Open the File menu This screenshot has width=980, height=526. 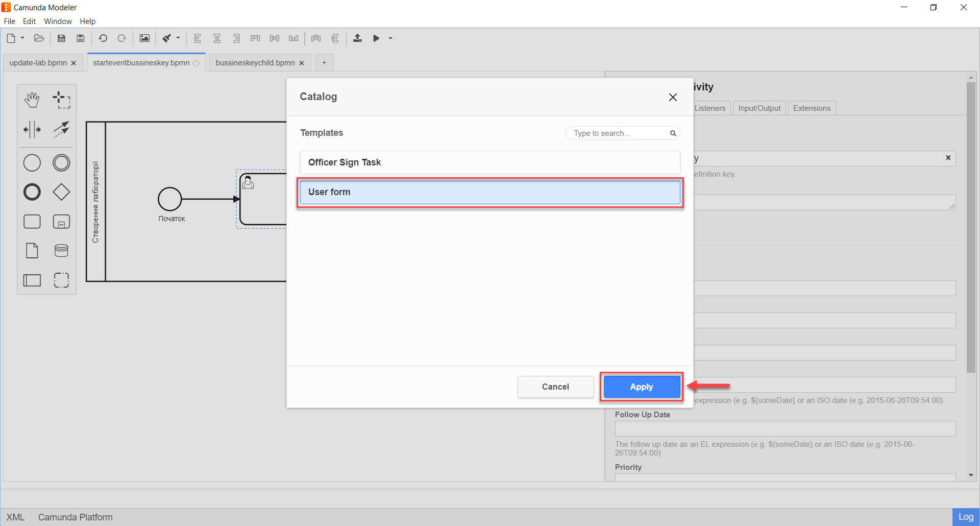10,21
